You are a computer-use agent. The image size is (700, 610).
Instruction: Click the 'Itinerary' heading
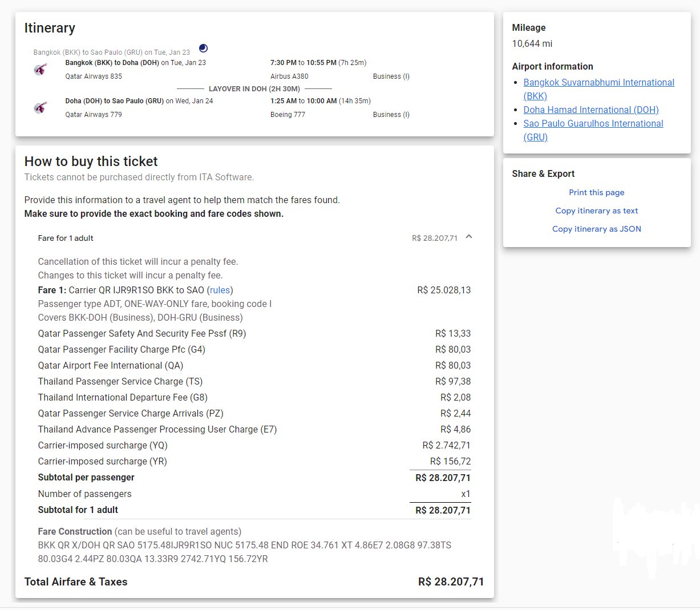[x=50, y=28]
